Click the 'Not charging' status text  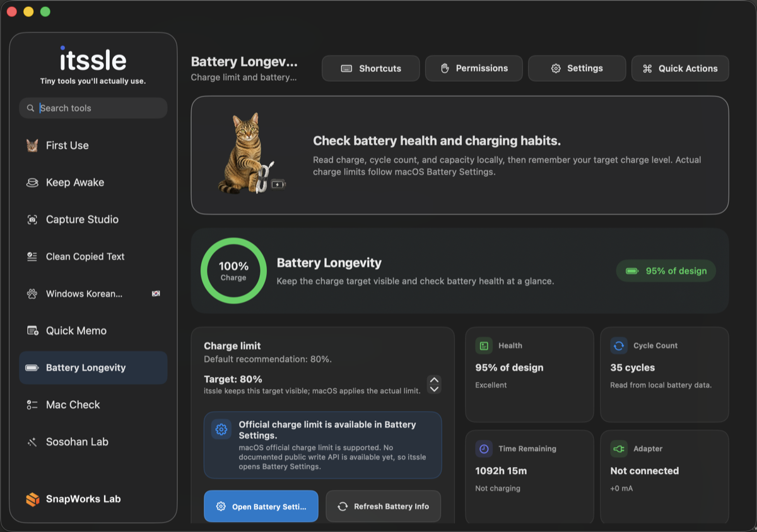tap(498, 489)
